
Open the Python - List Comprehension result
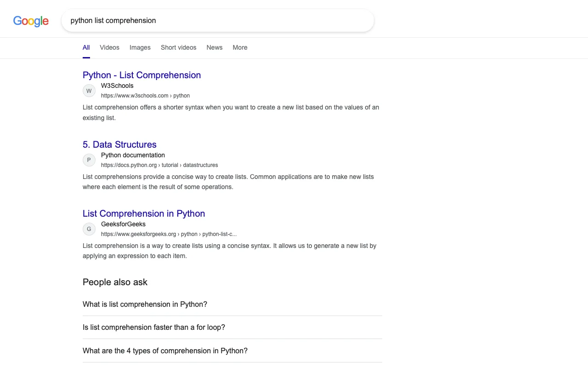141,75
